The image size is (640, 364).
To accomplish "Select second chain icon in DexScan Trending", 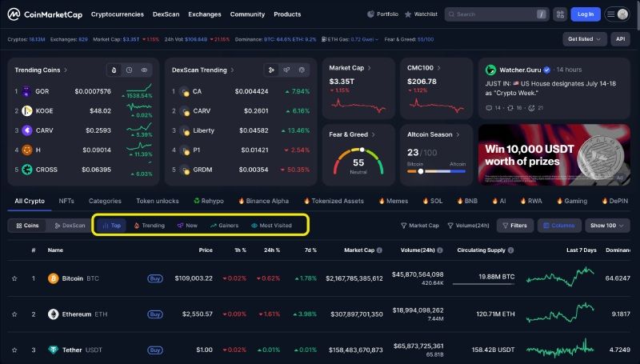I will (286, 70).
